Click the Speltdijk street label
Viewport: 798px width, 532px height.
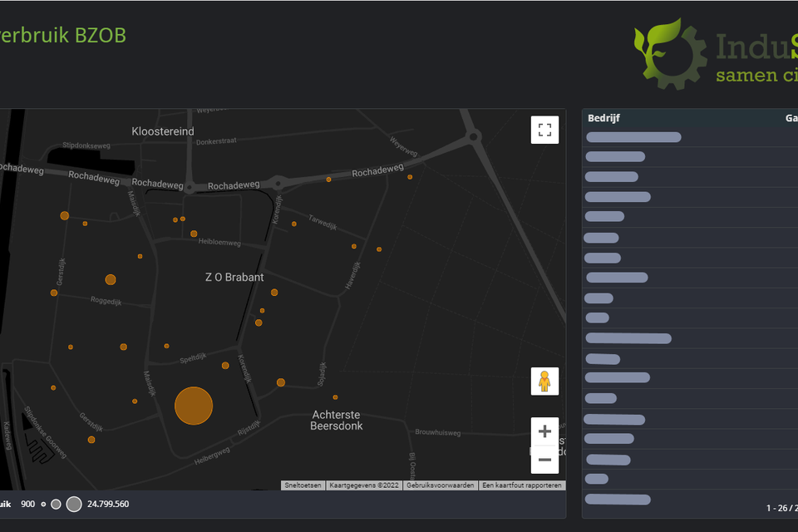[194, 358]
